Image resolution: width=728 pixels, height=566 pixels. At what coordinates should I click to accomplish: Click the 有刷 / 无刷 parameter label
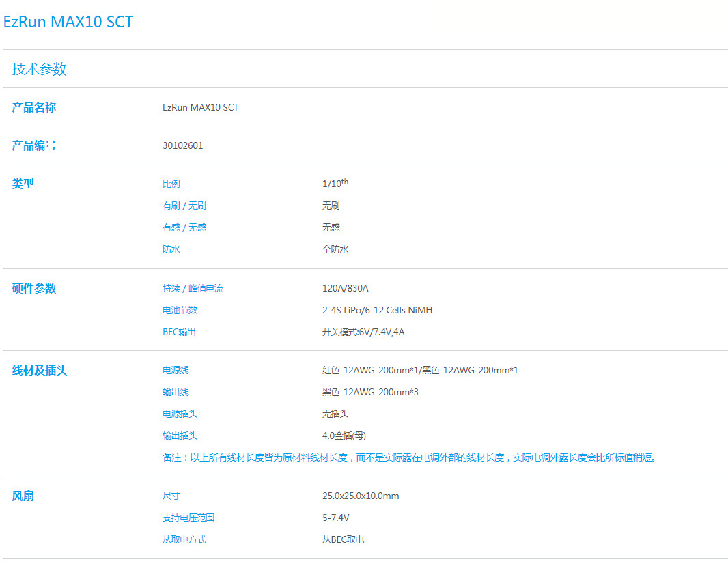184,206
